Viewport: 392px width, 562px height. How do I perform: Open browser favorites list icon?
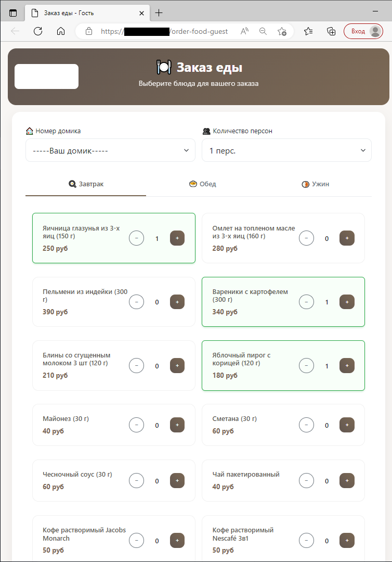[308, 31]
